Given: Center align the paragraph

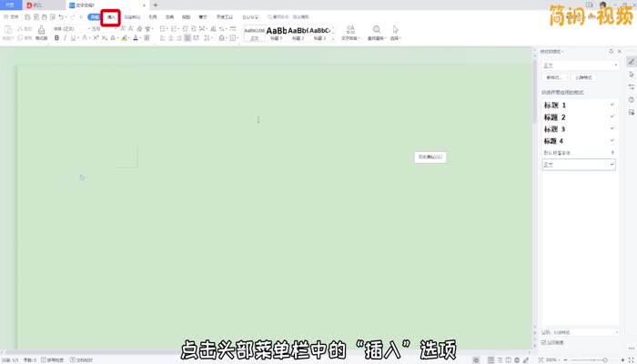Looking at the screenshot, I should pyautogui.click(x=171, y=38).
